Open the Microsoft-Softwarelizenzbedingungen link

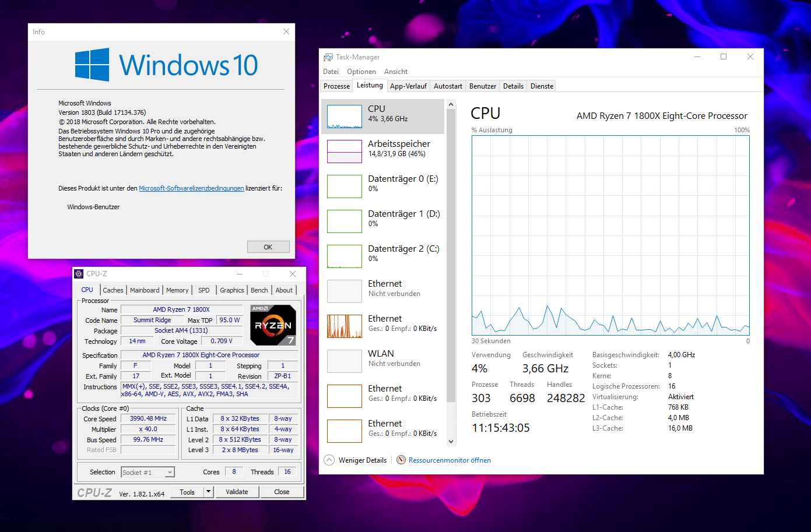pos(191,188)
